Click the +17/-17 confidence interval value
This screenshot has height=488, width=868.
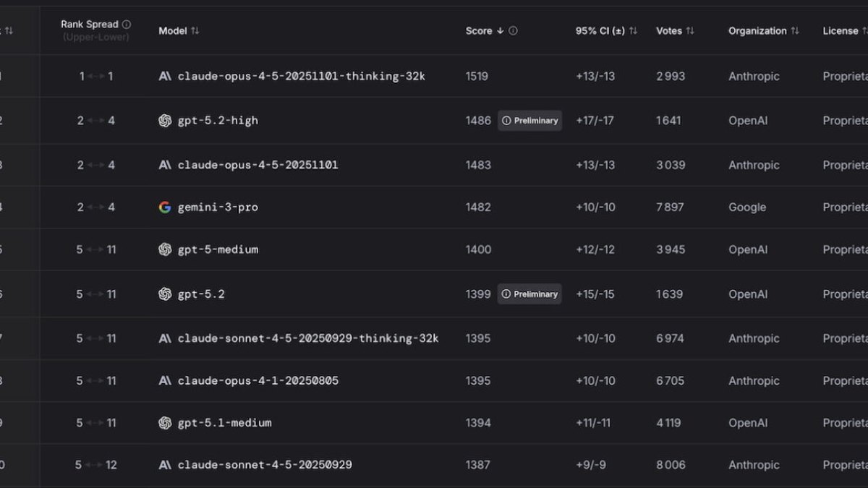coord(595,121)
